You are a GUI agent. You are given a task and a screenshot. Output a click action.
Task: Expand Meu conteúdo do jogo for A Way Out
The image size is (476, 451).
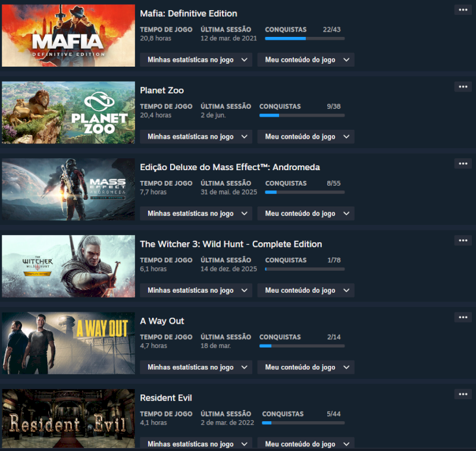pos(306,367)
